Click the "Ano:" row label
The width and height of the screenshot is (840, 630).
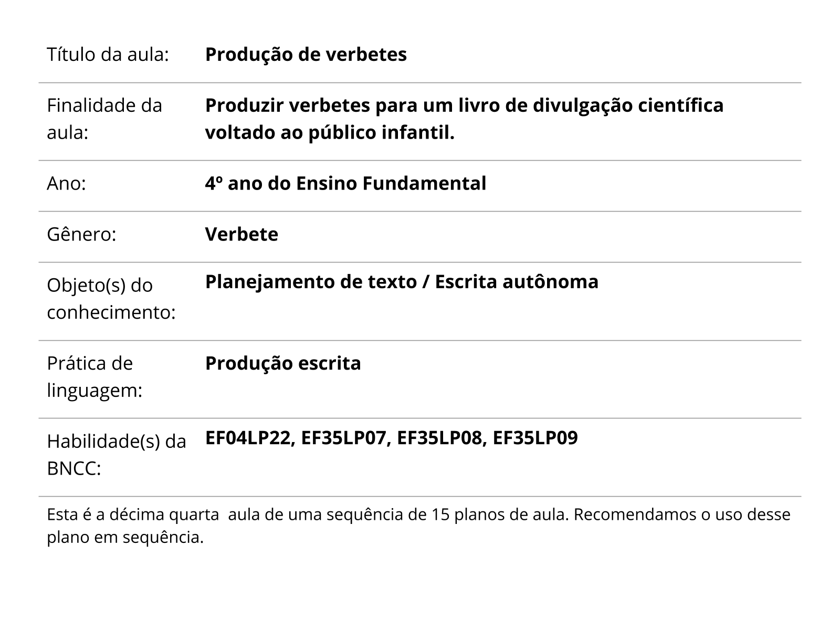(x=67, y=184)
